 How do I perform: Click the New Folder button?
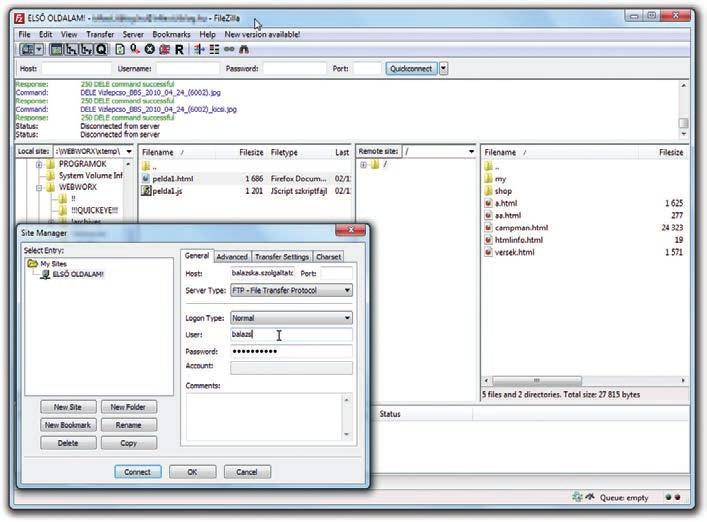[x=129, y=407]
